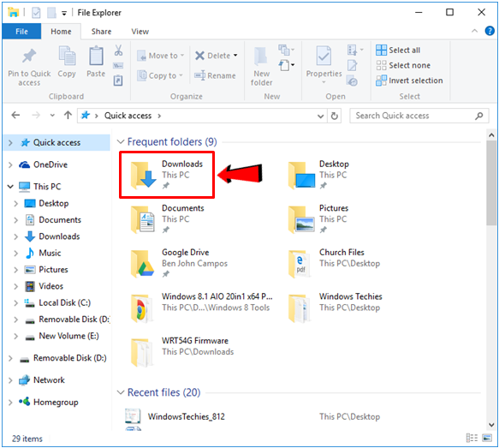Go up one level with up arrow

(68, 116)
